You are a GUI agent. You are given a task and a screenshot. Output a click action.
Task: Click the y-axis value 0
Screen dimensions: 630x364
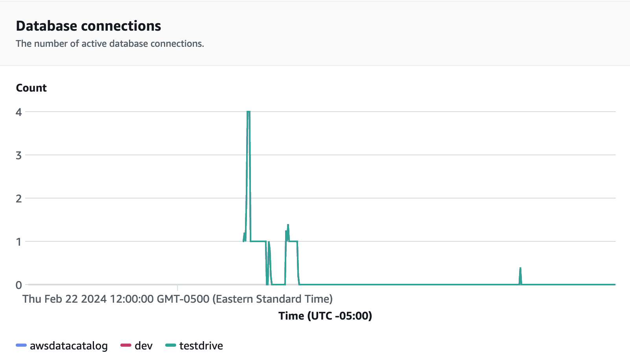click(18, 285)
